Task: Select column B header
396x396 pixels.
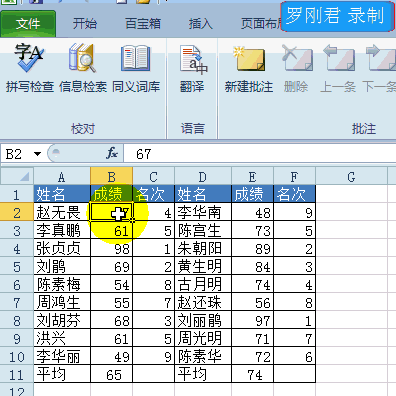Action: [x=111, y=176]
